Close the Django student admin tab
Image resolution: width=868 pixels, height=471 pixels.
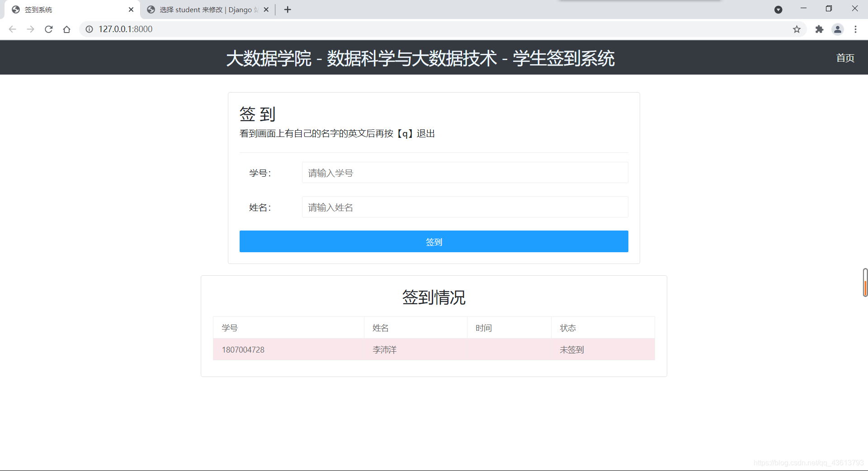266,9
